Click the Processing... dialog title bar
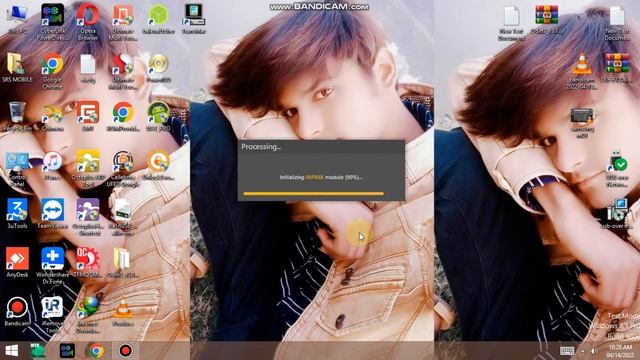The width and height of the screenshot is (640, 360). point(321,147)
